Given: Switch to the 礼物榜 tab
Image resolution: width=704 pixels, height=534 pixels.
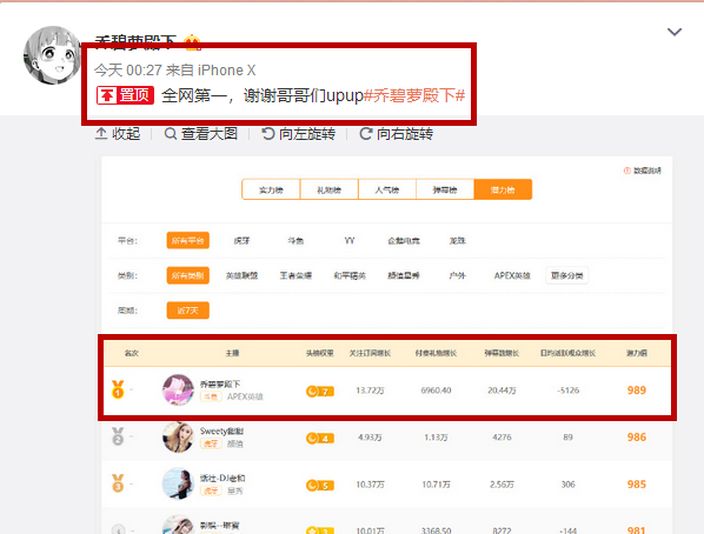Looking at the screenshot, I should click(x=329, y=190).
